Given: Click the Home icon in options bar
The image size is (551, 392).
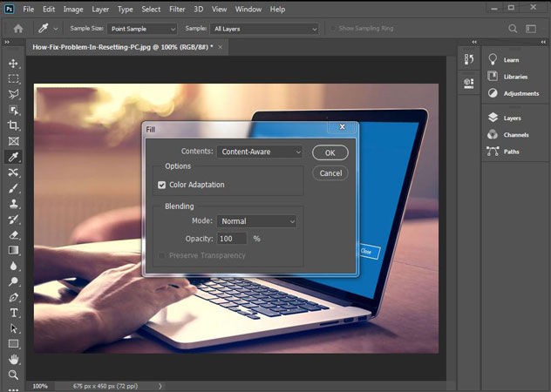Looking at the screenshot, I should pos(17,29).
